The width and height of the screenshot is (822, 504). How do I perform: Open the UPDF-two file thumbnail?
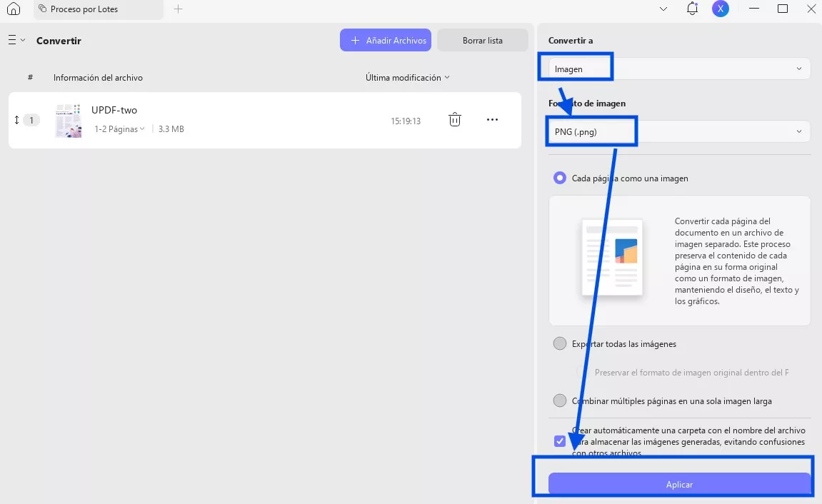tap(69, 121)
